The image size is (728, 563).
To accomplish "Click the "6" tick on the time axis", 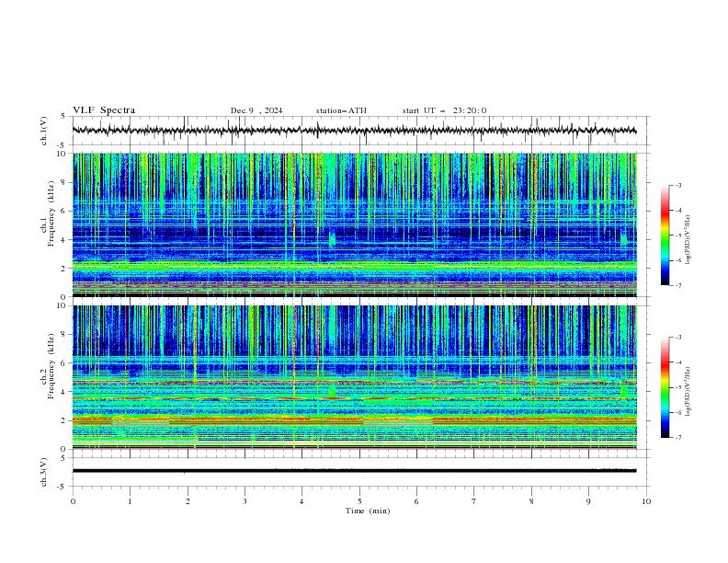I will coord(416,501).
